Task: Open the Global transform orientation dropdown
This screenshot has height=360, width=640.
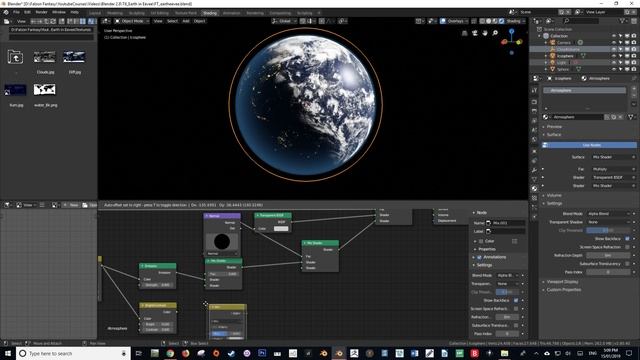Action: click(284, 21)
